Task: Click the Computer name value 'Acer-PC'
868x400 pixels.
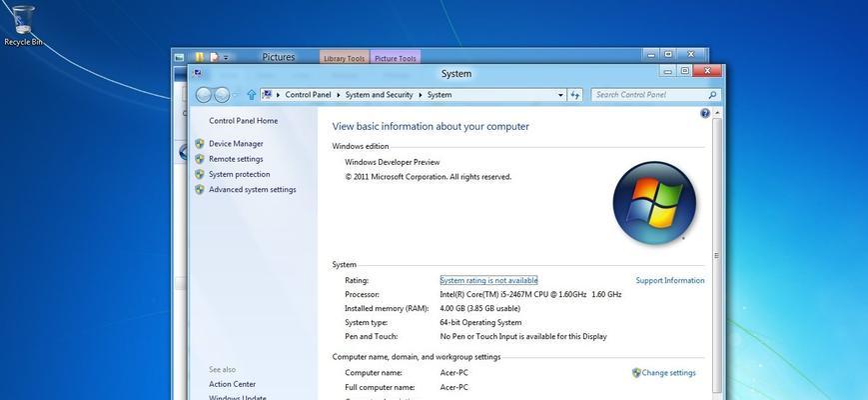Action: (453, 373)
